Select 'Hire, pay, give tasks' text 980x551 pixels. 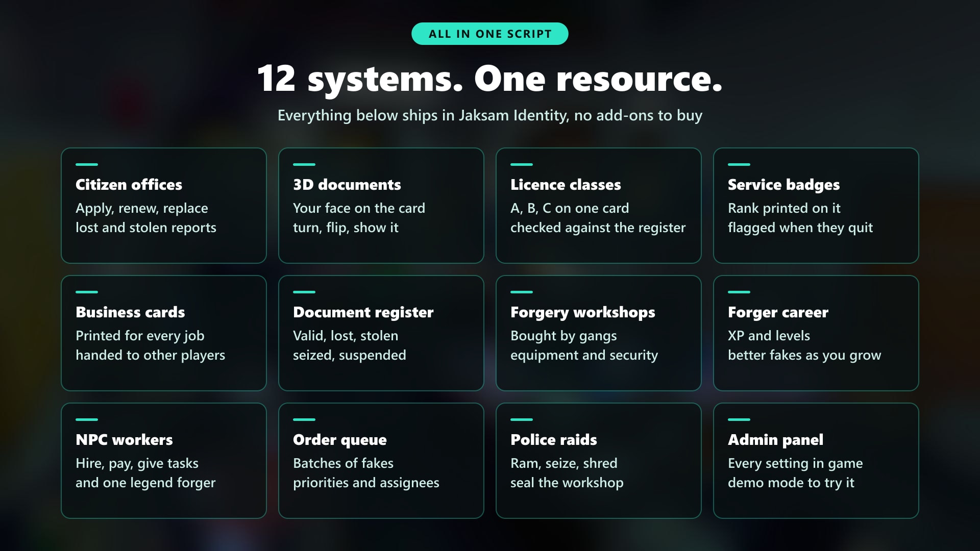[x=137, y=463]
